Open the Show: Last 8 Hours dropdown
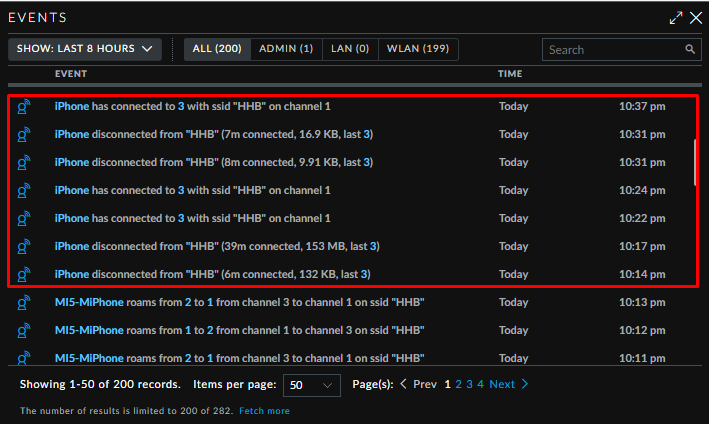 85,49
